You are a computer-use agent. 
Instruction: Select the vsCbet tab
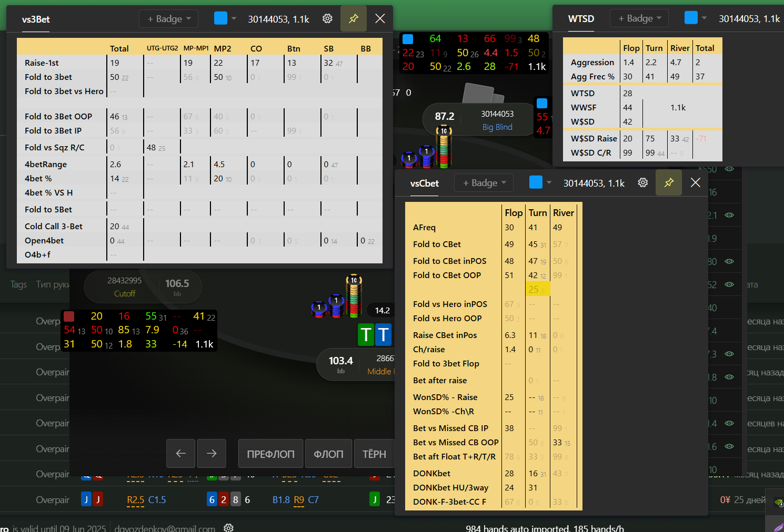pyautogui.click(x=424, y=183)
